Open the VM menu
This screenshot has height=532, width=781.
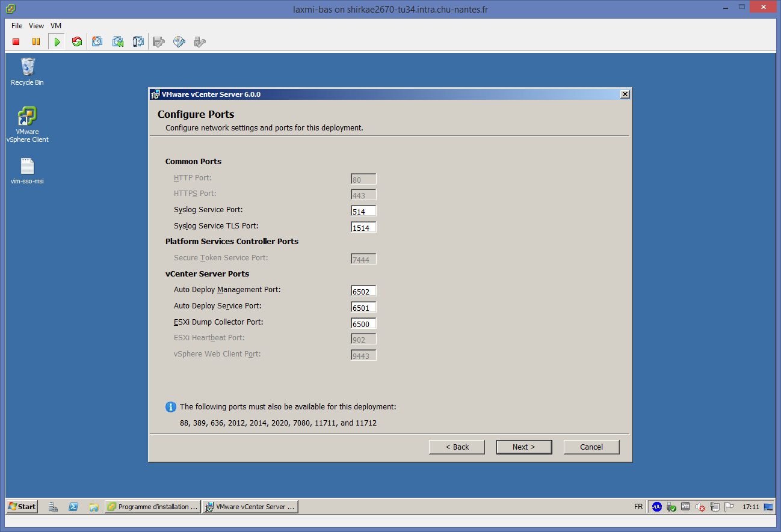point(56,26)
